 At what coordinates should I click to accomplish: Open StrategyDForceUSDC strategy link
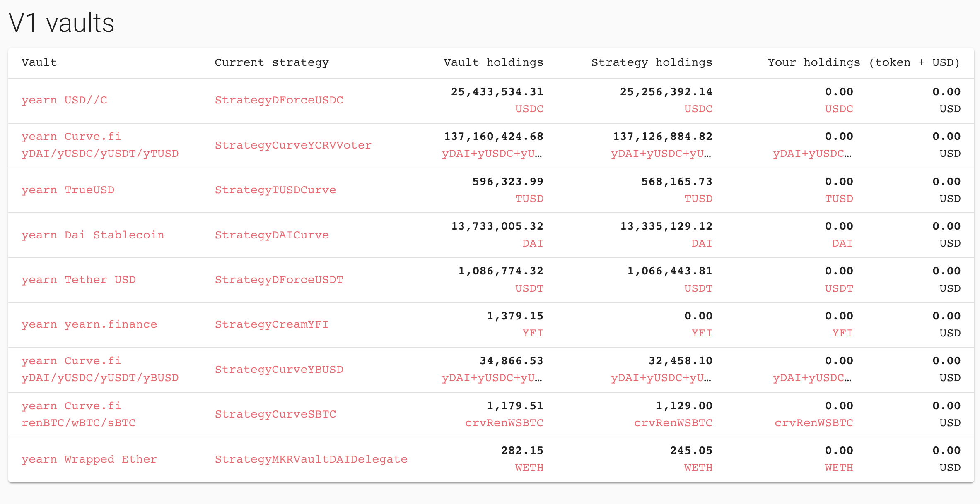[279, 100]
